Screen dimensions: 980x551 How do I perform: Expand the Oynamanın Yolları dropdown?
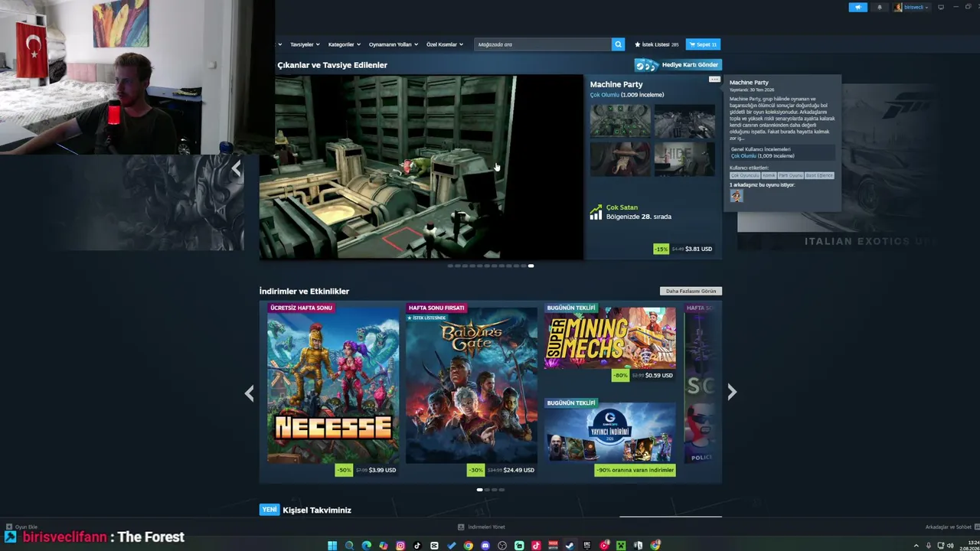click(x=394, y=44)
